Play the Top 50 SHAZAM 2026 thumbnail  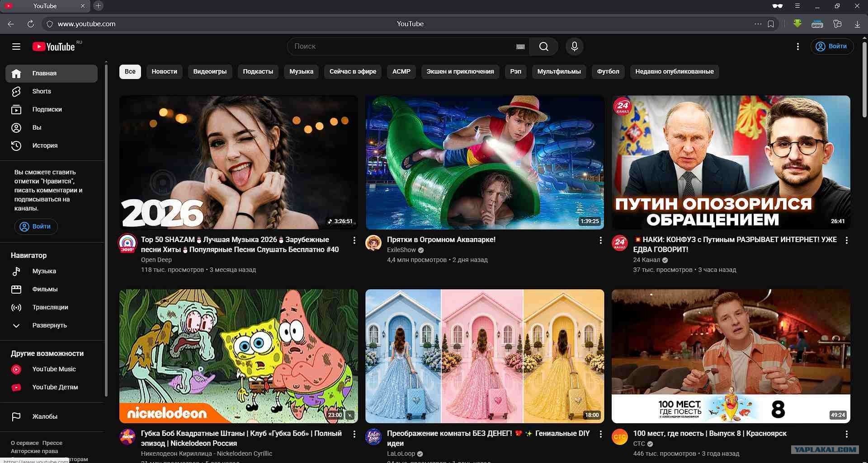(x=239, y=162)
